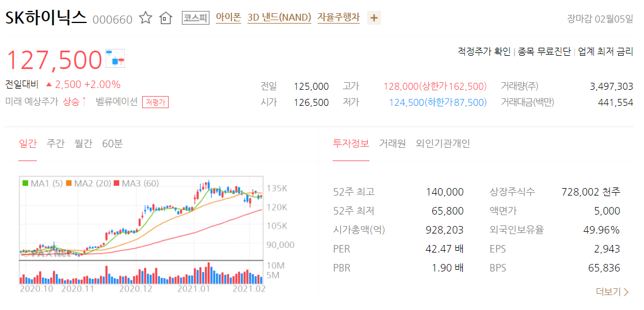Image resolution: width=644 pixels, height=310 pixels.
Task: Click the plus icon to add theme tags
Action: (x=374, y=18)
